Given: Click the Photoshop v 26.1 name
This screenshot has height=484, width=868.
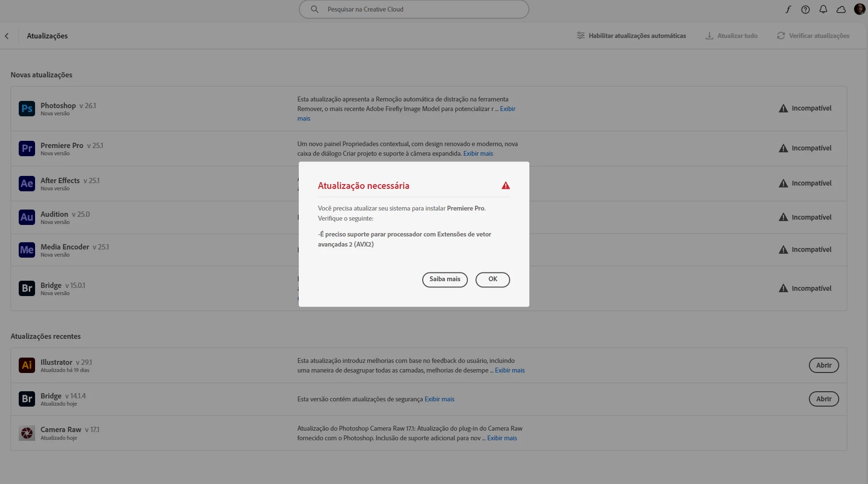Looking at the screenshot, I should (x=68, y=106).
